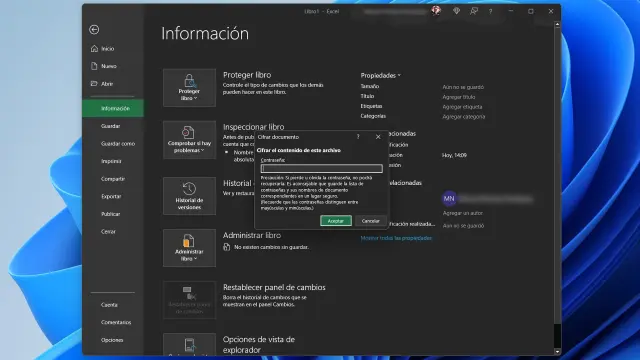Open Excel help question mark in title bar
This screenshot has width=640, height=360.
pyautogui.click(x=490, y=11)
